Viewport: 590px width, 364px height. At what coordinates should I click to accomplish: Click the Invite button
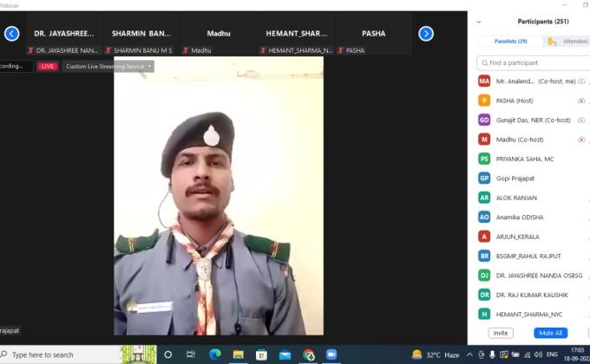coord(501,333)
